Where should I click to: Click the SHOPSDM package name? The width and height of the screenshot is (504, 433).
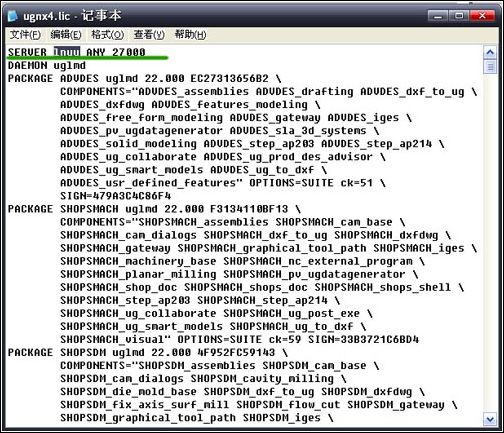(83, 353)
